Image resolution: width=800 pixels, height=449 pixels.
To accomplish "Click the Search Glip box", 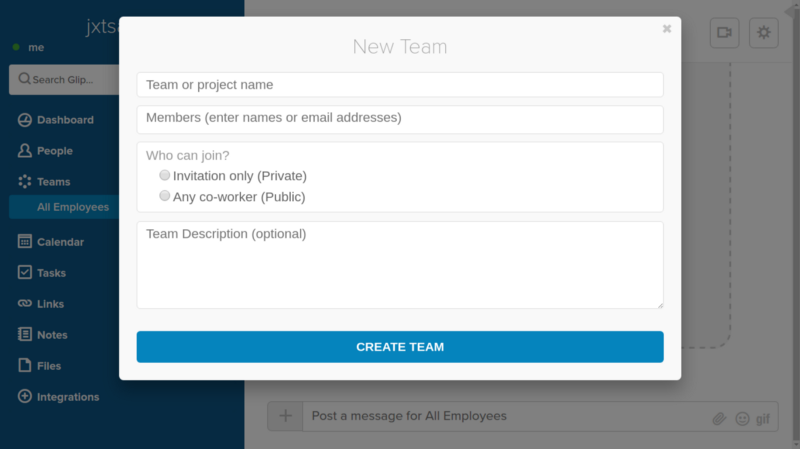I will [66, 79].
